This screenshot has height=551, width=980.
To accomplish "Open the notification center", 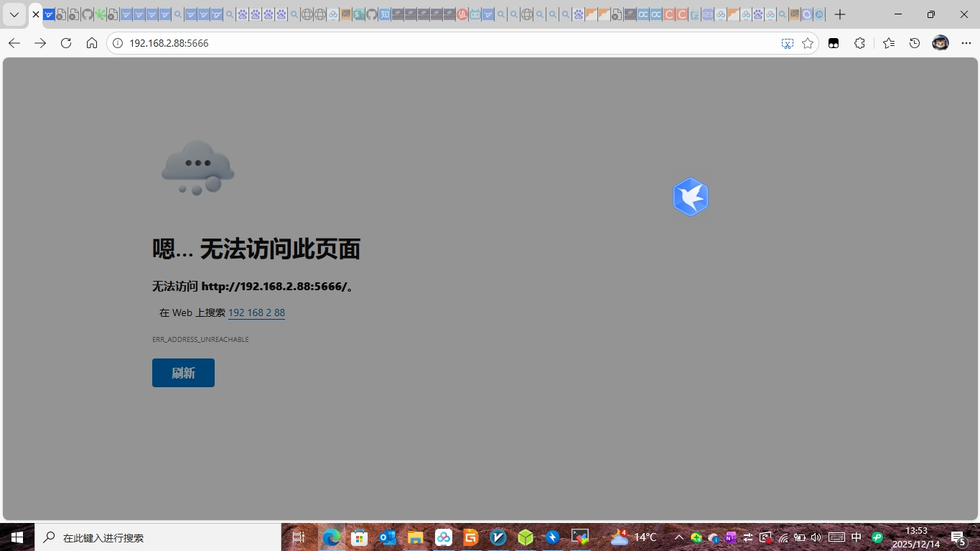I will pos(958,537).
